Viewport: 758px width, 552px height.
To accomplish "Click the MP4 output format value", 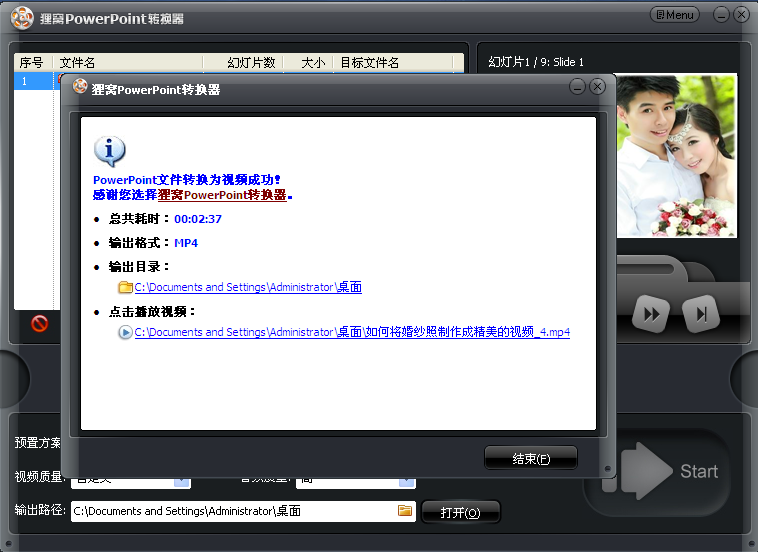I will [186, 243].
